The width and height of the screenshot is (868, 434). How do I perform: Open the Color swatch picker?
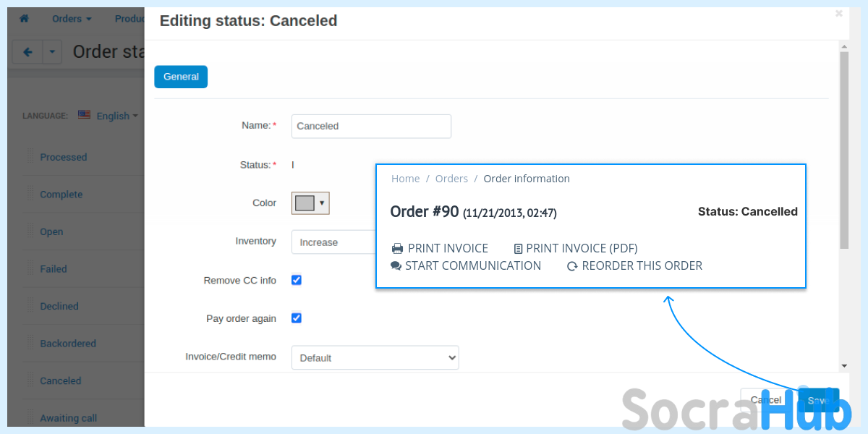tap(310, 203)
